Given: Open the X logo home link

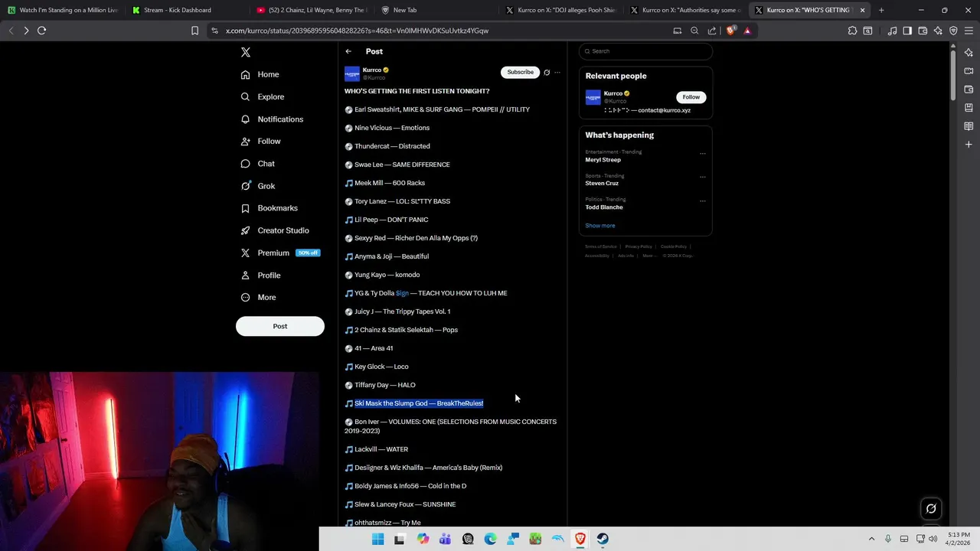Looking at the screenshot, I should (246, 52).
